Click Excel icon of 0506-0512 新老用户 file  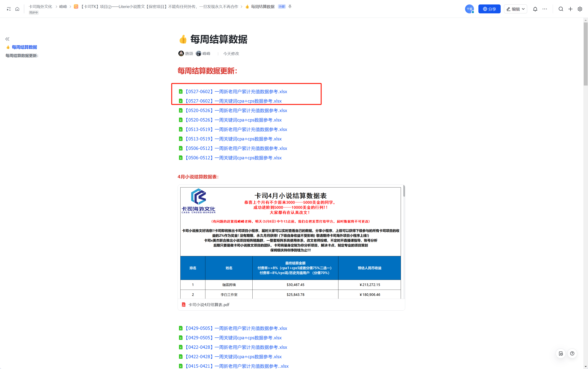pos(181,148)
